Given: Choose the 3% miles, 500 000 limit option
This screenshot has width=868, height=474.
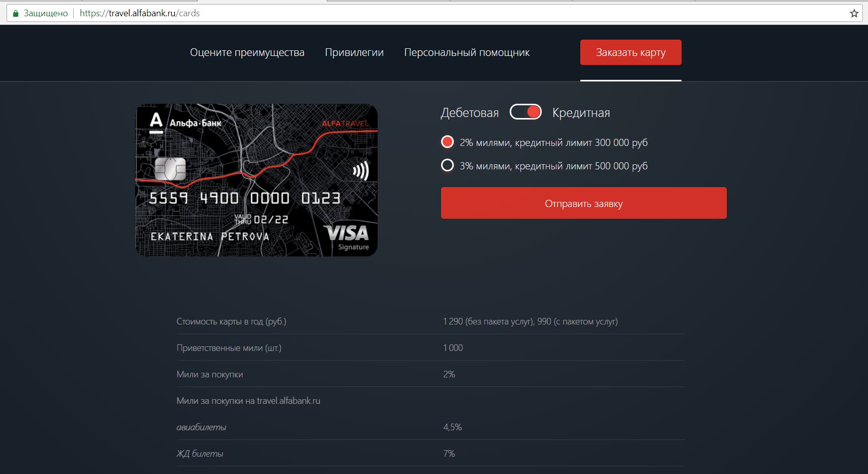Looking at the screenshot, I should pyautogui.click(x=544, y=166).
